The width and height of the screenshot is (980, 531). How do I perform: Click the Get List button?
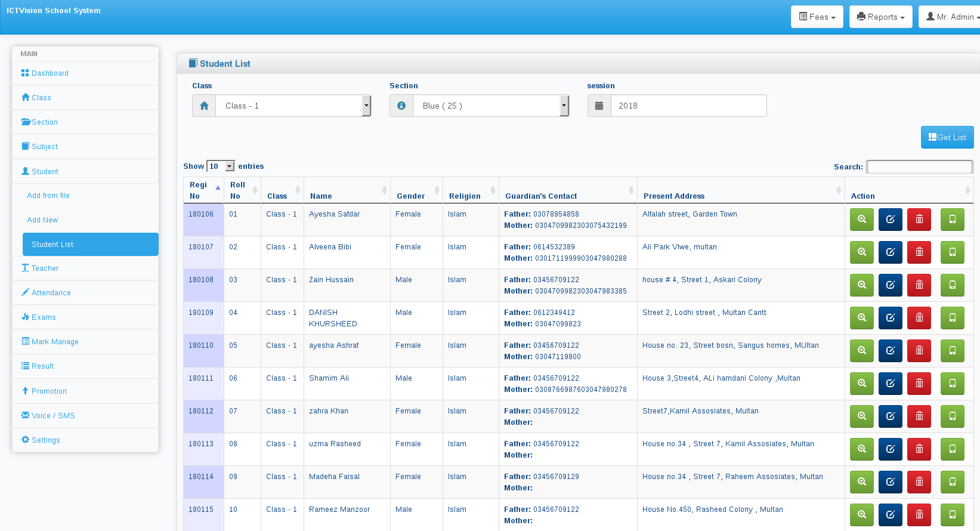tap(947, 137)
